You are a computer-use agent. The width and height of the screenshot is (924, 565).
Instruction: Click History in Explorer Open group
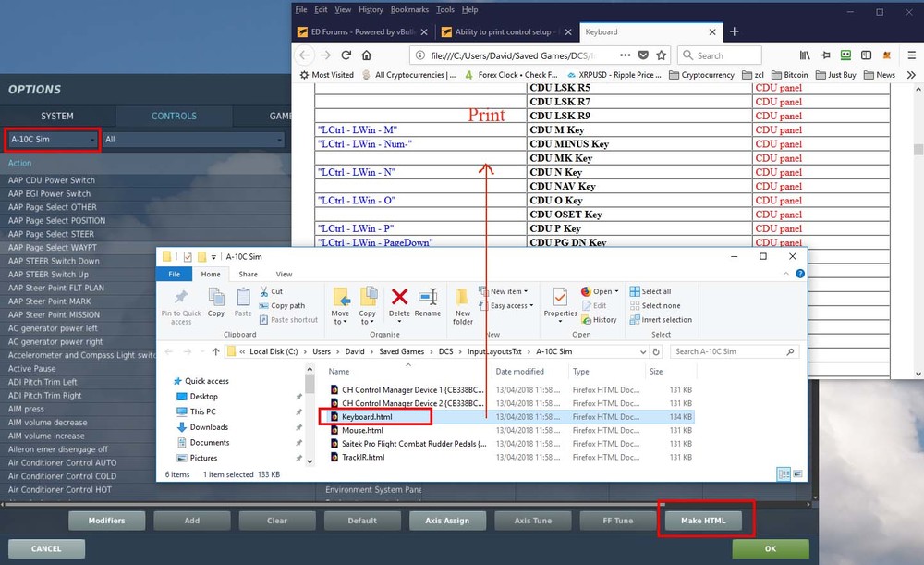pyautogui.click(x=599, y=320)
